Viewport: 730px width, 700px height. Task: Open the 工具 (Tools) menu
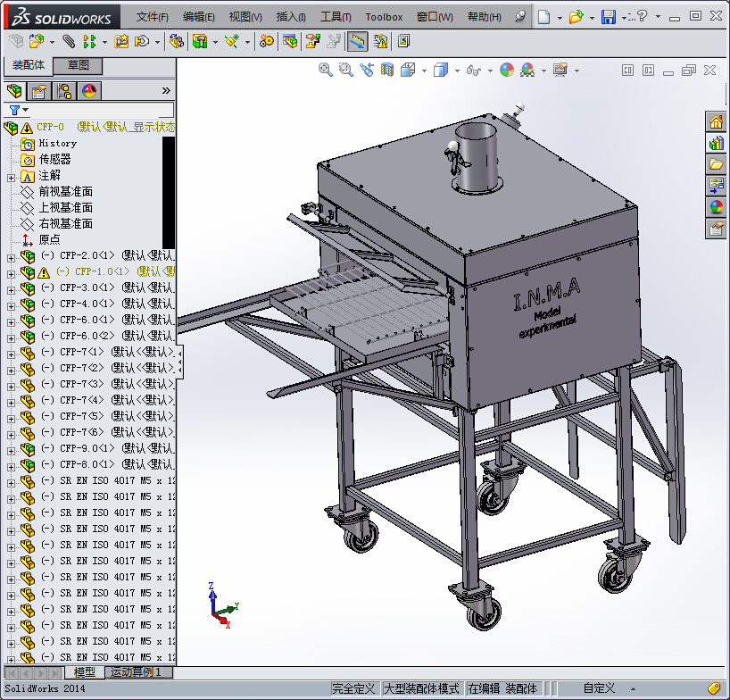(x=336, y=17)
